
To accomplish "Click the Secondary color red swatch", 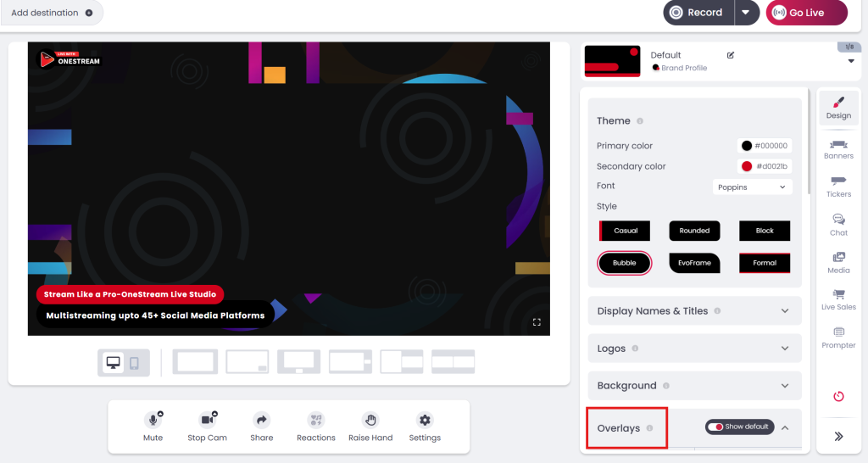I will pyautogui.click(x=747, y=166).
